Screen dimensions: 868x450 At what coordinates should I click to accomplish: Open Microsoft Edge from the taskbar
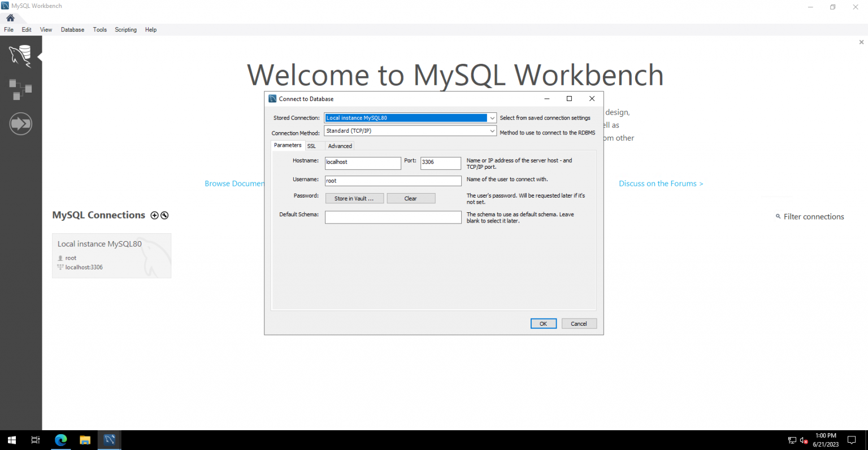[x=61, y=440]
